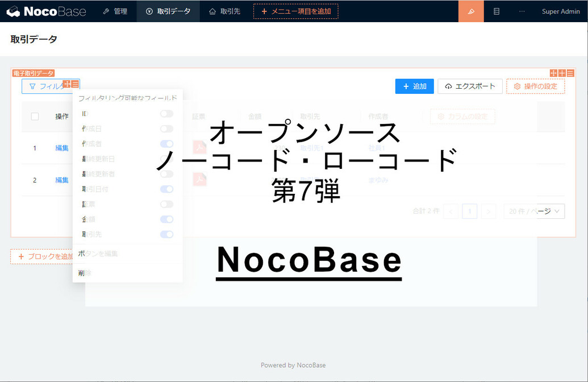Click the 編集 link in row 1
The width and height of the screenshot is (588, 382).
click(x=62, y=148)
